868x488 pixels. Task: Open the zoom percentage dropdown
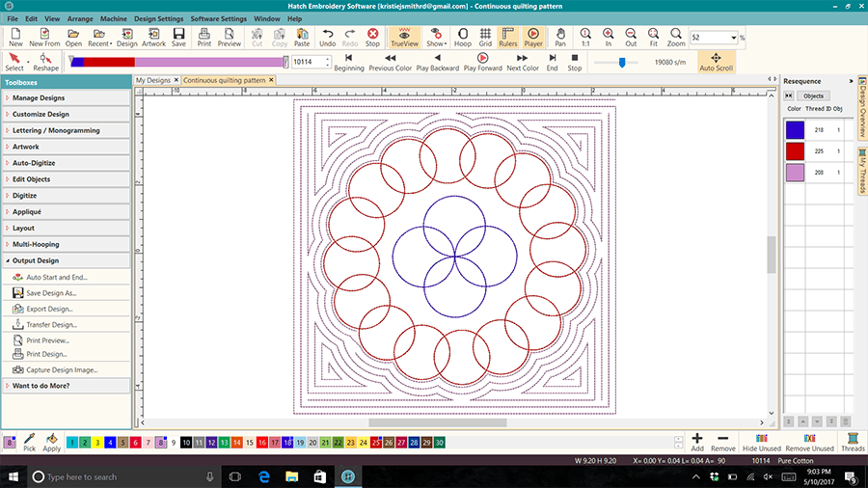click(735, 37)
